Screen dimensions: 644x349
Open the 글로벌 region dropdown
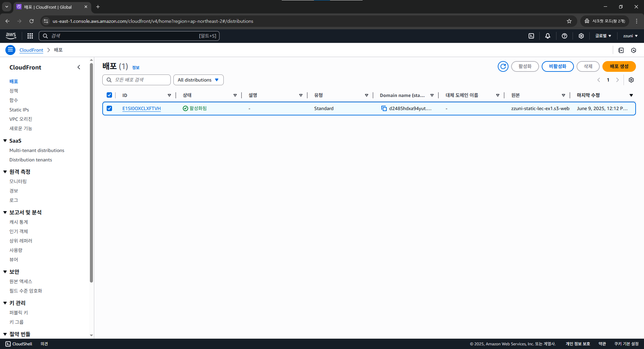[x=603, y=36]
